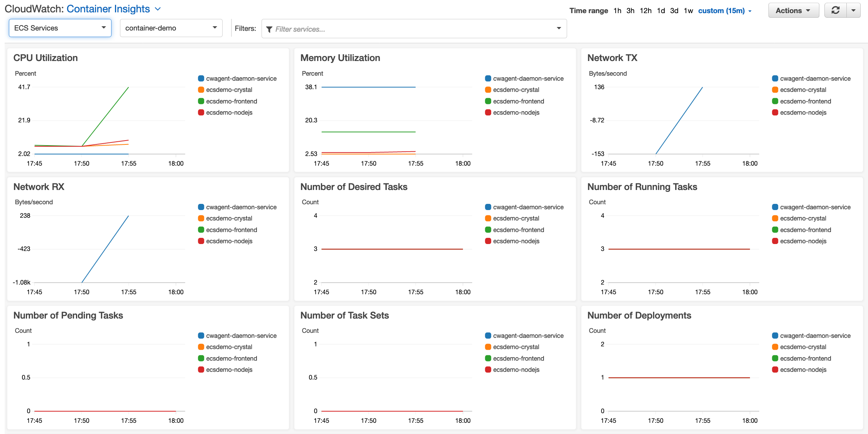Toggle ecsdemo-crystal swatch in CPU Utilization legend
This screenshot has height=434, width=868.
click(x=201, y=90)
